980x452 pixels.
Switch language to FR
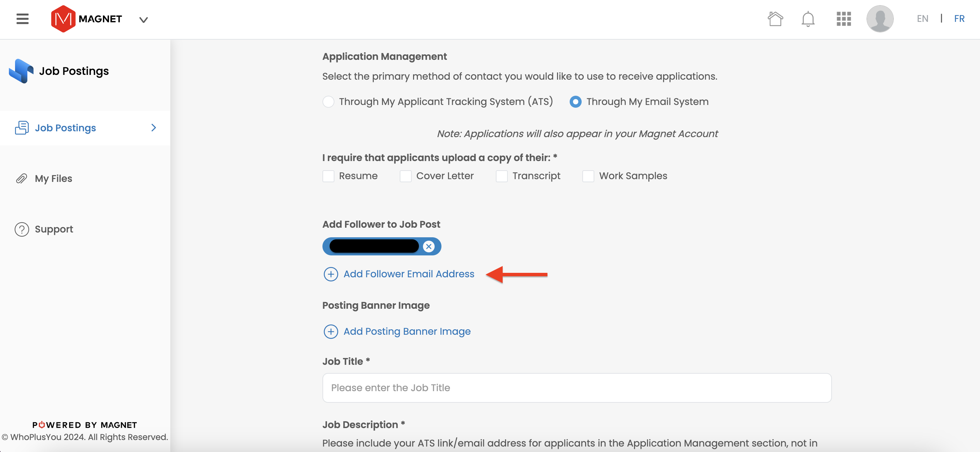(x=959, y=19)
